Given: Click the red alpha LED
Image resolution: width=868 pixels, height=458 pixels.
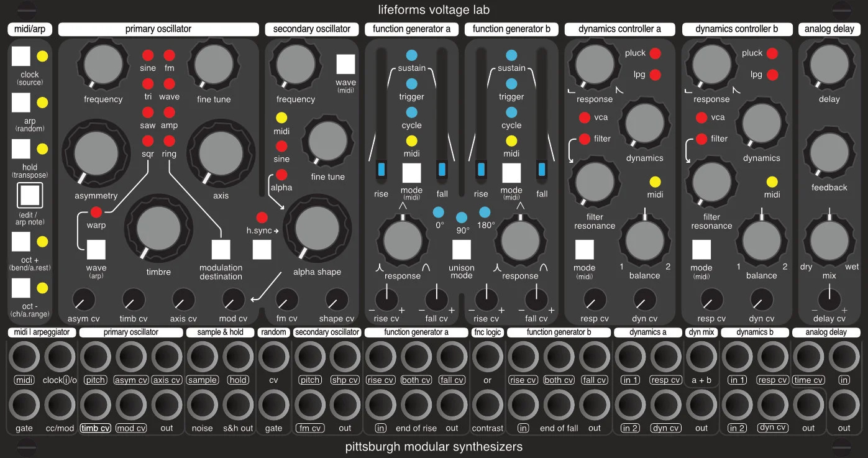Looking at the screenshot, I should tap(281, 175).
